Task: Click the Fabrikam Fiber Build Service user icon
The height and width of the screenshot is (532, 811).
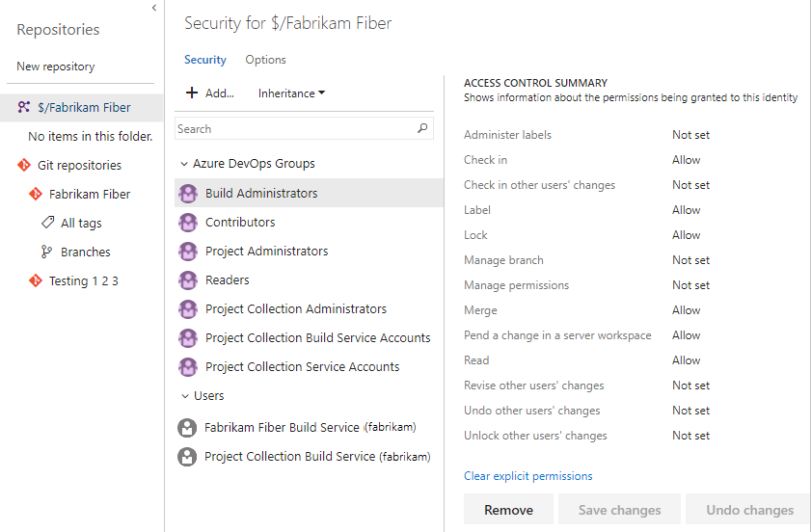Action: 188,427
